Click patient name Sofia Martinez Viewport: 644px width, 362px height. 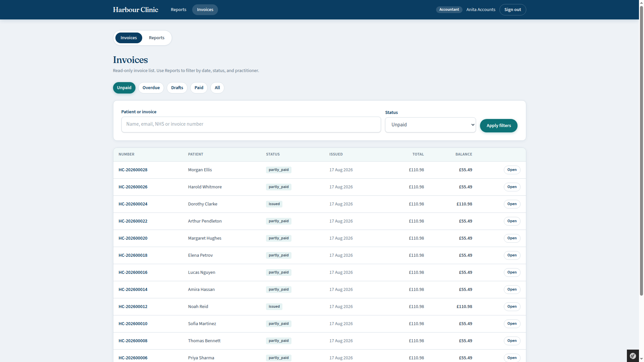(202, 324)
